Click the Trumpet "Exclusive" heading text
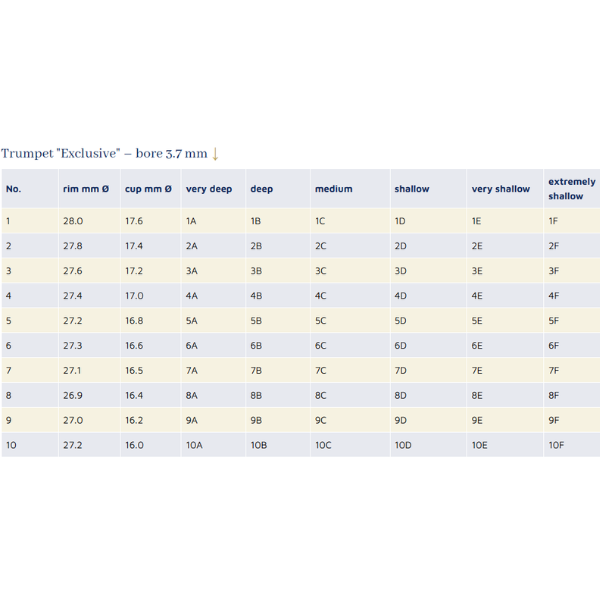Viewport: 600px width, 600px height. coord(104,153)
